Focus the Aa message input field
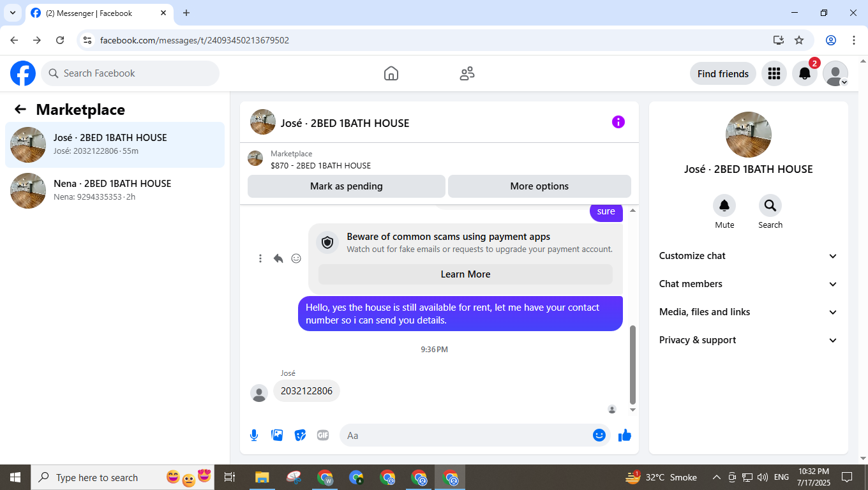The image size is (868, 490). pos(466,435)
